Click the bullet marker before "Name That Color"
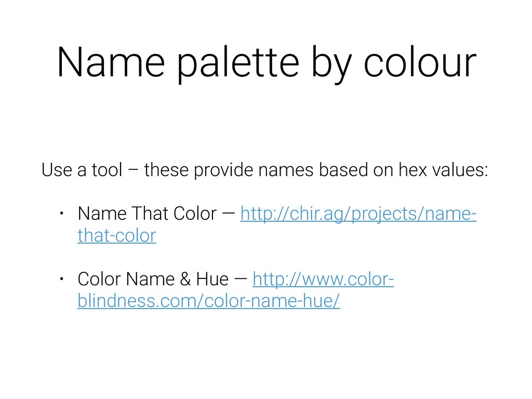532x399 pixels. click(61, 214)
